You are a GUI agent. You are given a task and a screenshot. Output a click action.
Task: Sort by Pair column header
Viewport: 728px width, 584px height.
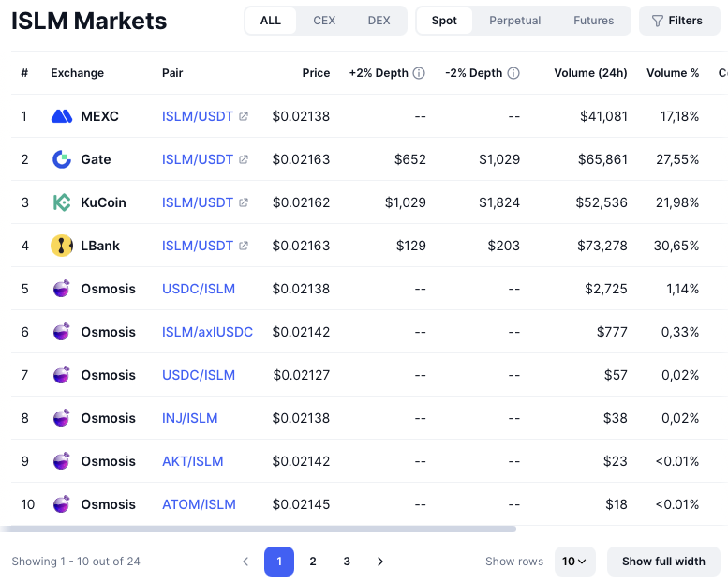172,73
